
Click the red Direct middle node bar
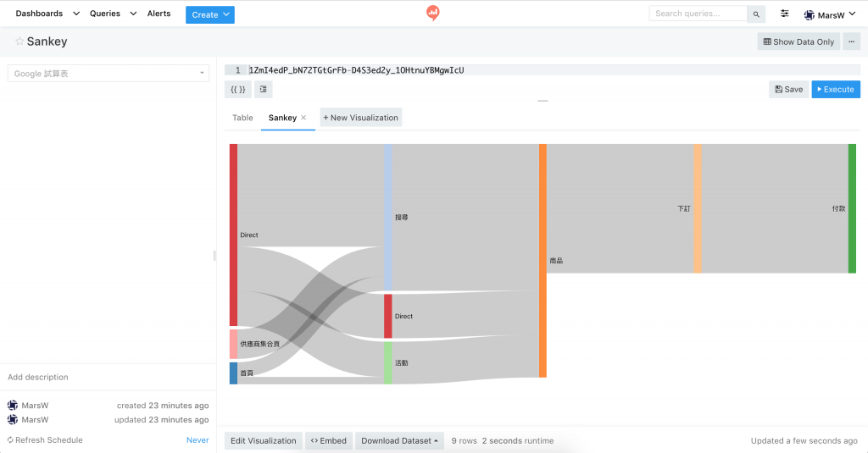pos(388,316)
